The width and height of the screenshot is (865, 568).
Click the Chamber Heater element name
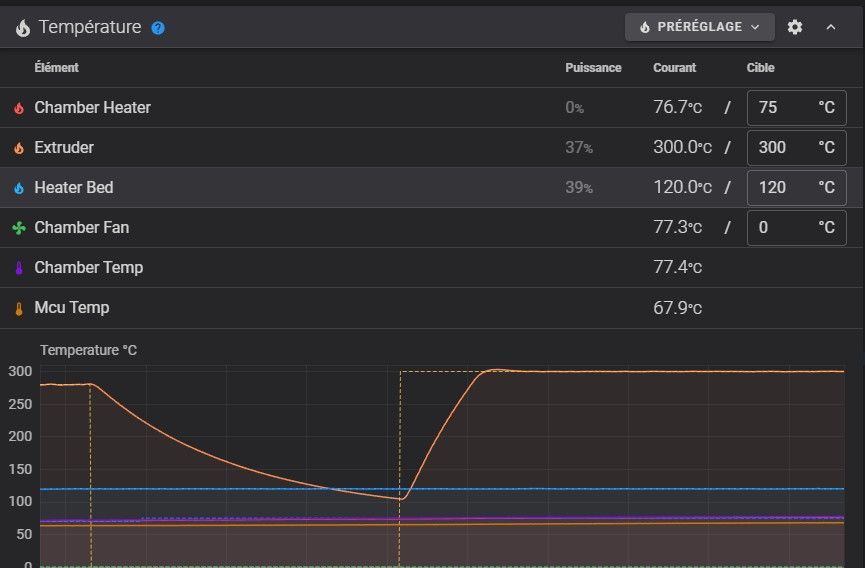tap(92, 107)
